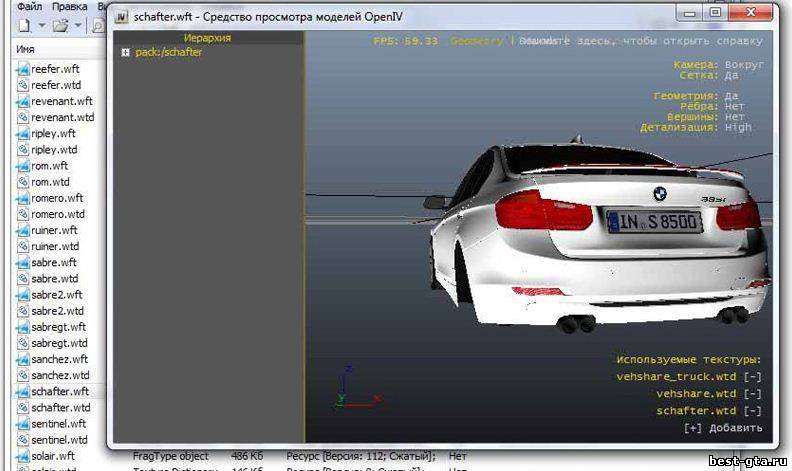Select schafter.wft in file list
This screenshot has height=471, width=792.
pos(60,392)
